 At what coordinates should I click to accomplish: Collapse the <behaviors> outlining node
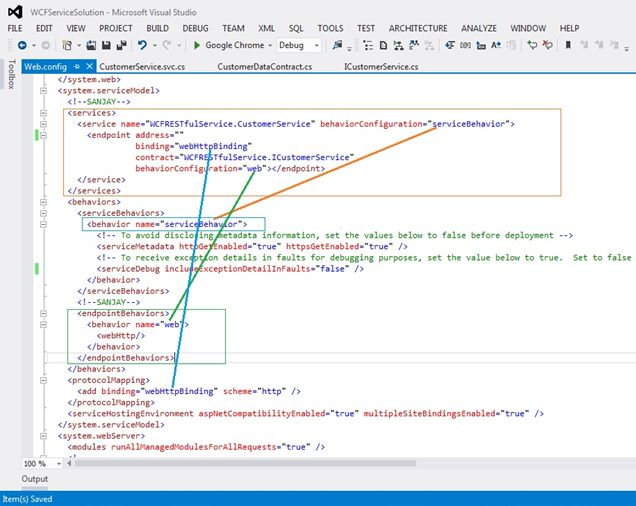click(43, 202)
